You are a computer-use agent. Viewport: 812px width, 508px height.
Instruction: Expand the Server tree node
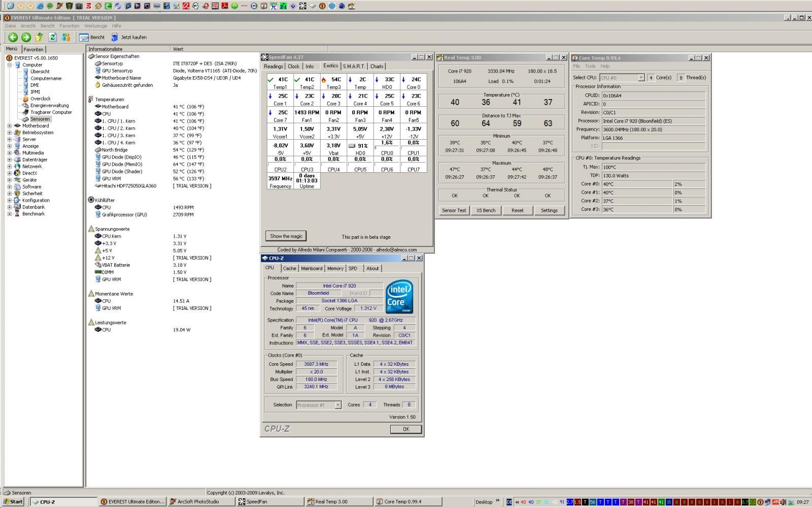pyautogui.click(x=10, y=139)
